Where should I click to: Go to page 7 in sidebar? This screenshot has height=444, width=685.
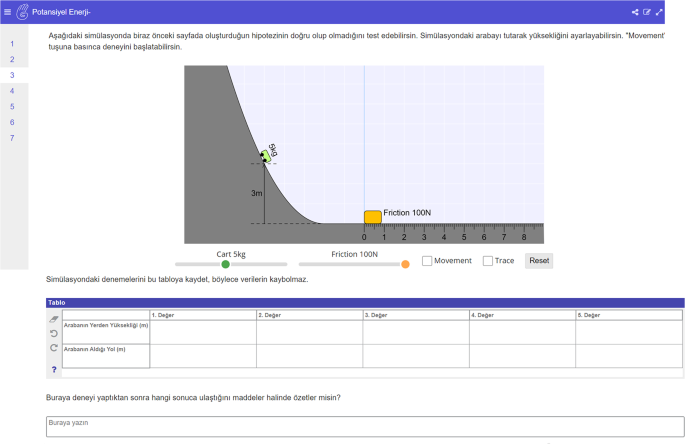(x=12, y=138)
